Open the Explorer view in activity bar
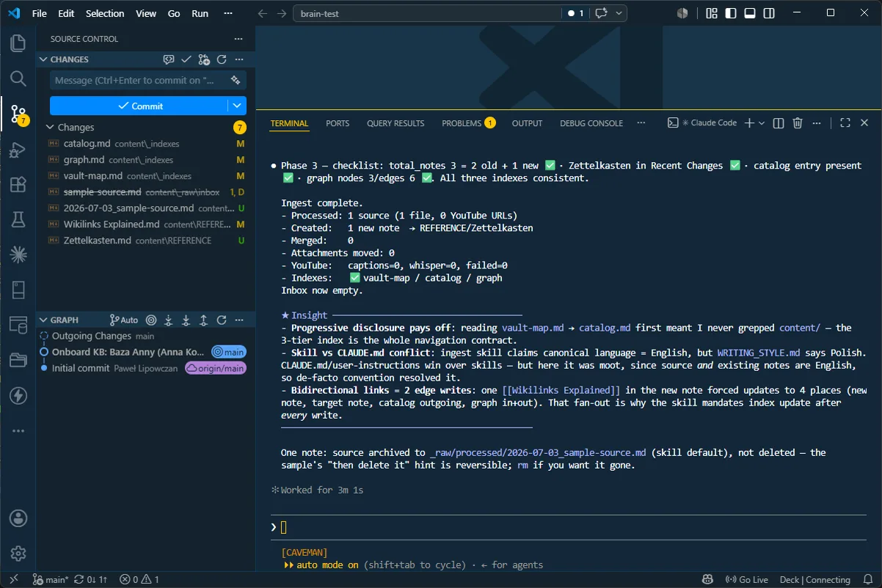The height and width of the screenshot is (588, 882). click(18, 43)
